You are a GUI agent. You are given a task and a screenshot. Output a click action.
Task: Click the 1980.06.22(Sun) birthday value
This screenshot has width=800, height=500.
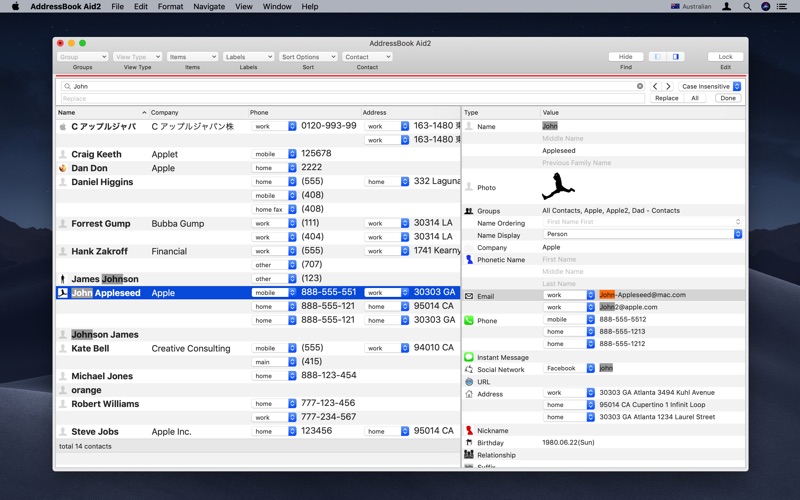pyautogui.click(x=568, y=442)
